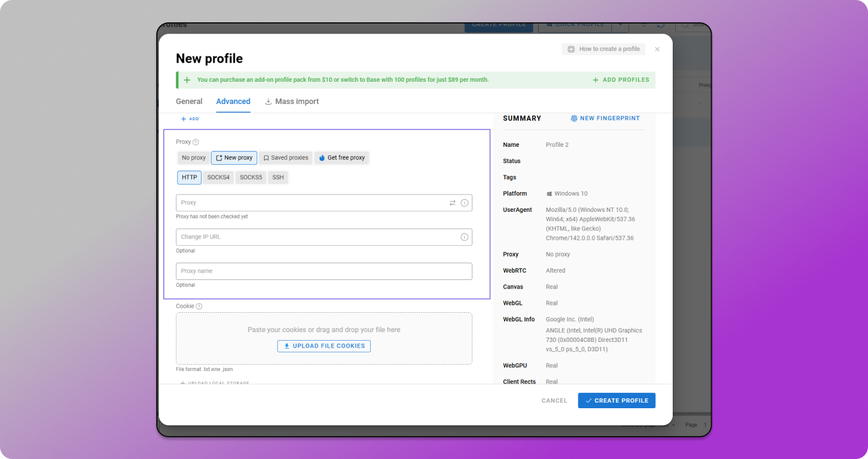Screen dimensions: 868x459
Task: Click the help icon next to Cookie label
Action: coord(199,306)
